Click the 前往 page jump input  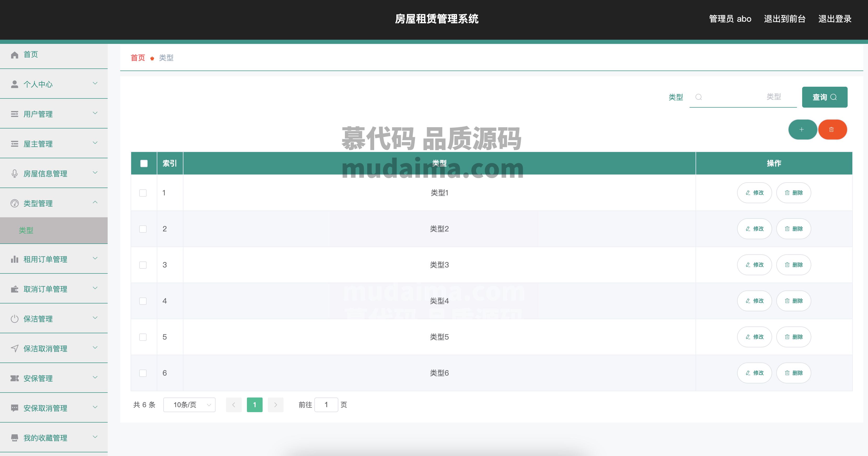click(x=326, y=405)
